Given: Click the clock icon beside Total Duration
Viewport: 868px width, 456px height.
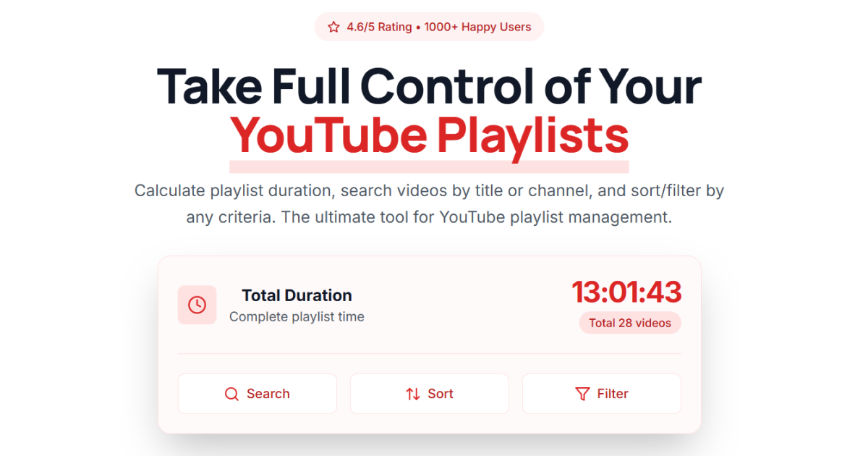Looking at the screenshot, I should (x=197, y=305).
